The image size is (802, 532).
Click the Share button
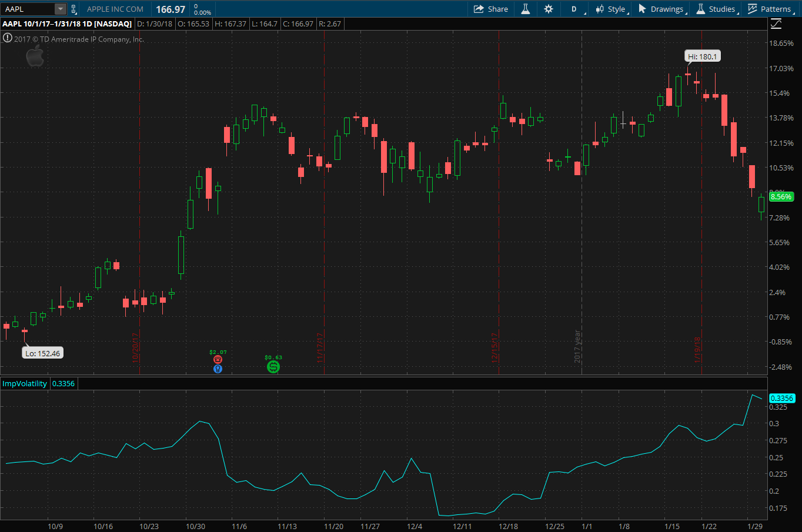(x=491, y=9)
